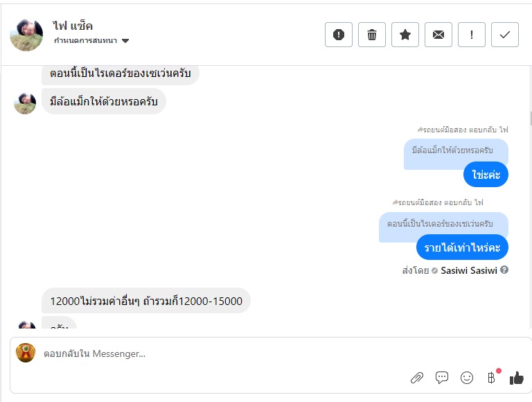The height and width of the screenshot is (402, 532).
Task: Open saved replies speech bubble icon
Action: (442, 378)
